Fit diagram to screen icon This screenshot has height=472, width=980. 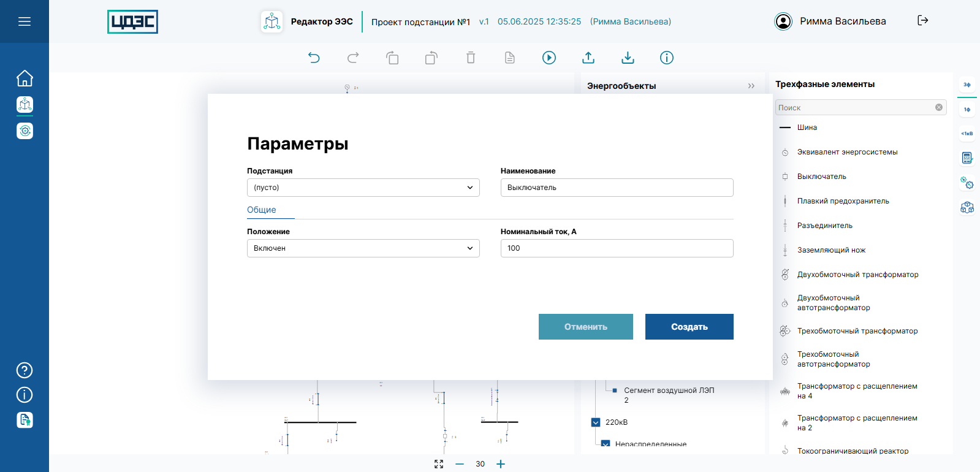(x=439, y=464)
